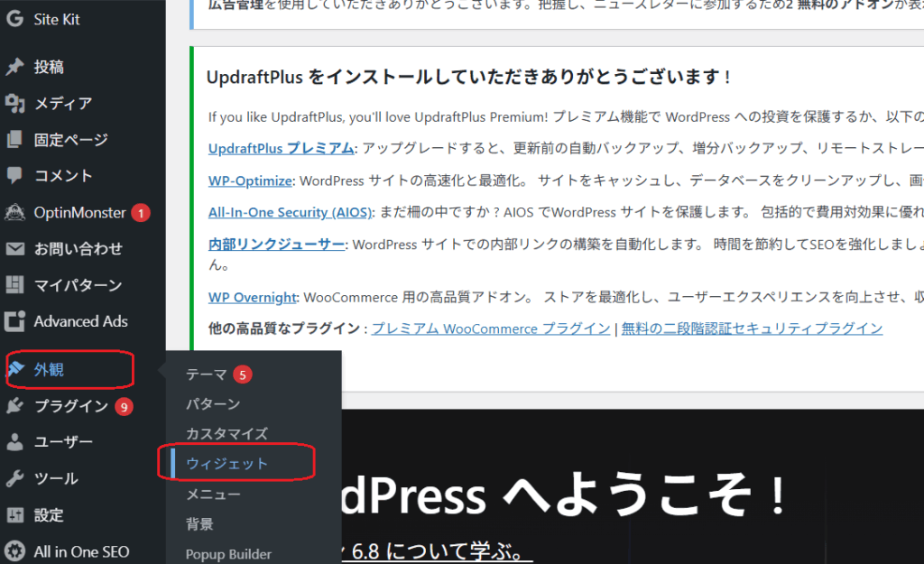Click the 他の高品質なプラグイン label
This screenshot has height=564, width=924.
(x=284, y=328)
